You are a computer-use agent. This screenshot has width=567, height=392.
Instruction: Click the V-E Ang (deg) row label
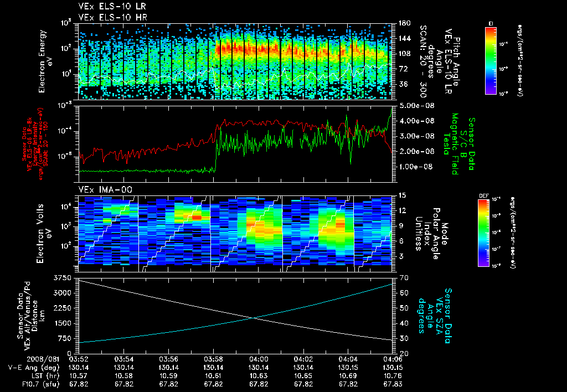click(x=34, y=368)
